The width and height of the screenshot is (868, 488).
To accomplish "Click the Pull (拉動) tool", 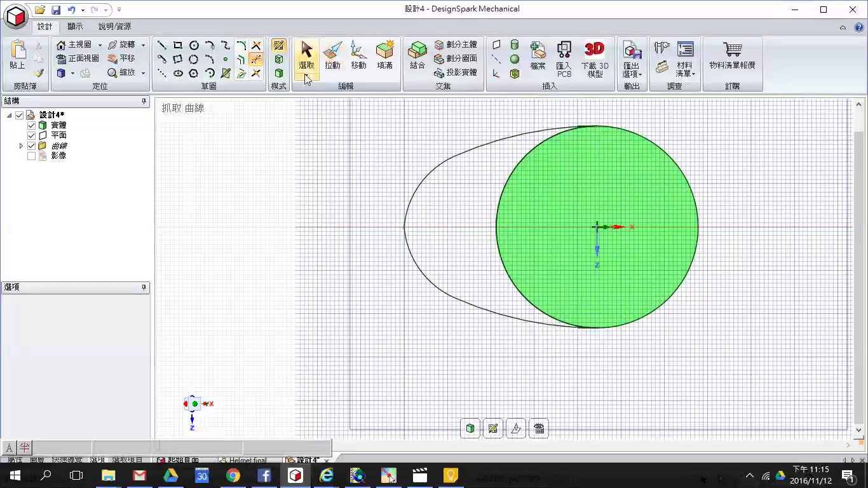I will pyautogui.click(x=332, y=55).
